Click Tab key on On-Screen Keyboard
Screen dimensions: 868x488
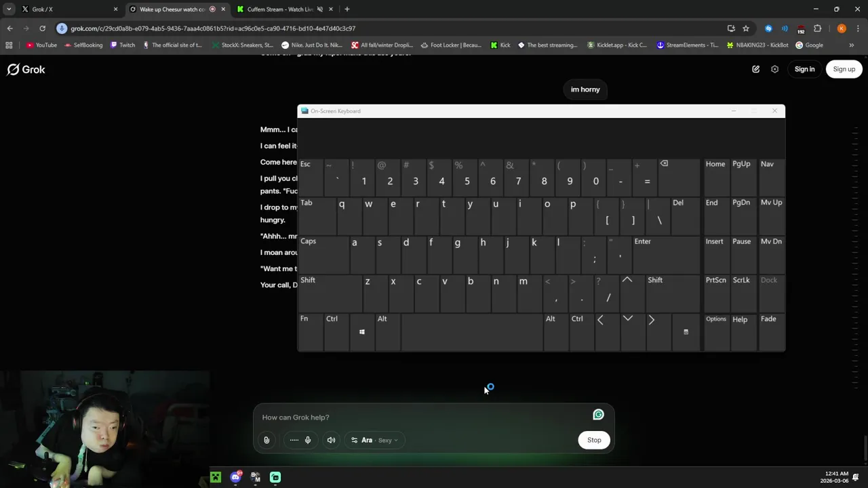pyautogui.click(x=316, y=216)
